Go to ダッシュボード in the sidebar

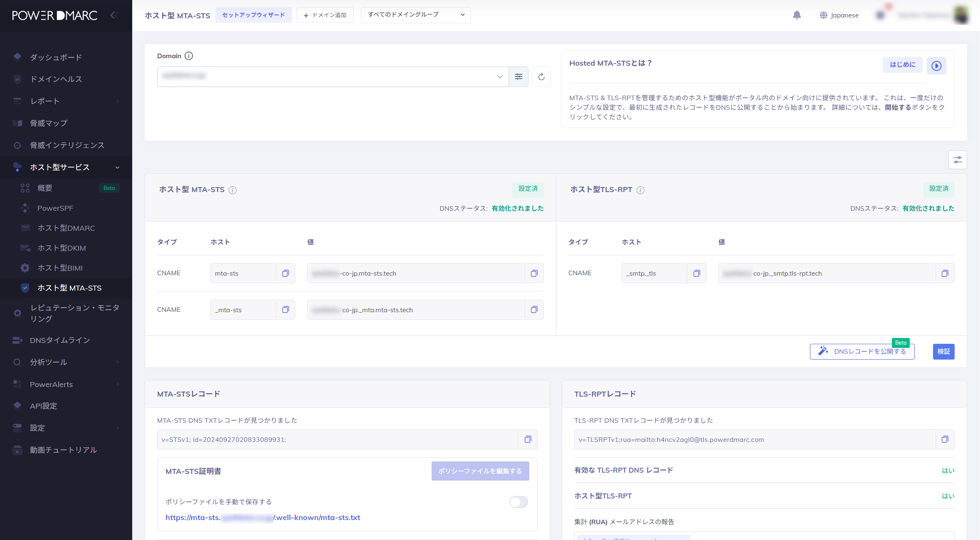(x=56, y=57)
